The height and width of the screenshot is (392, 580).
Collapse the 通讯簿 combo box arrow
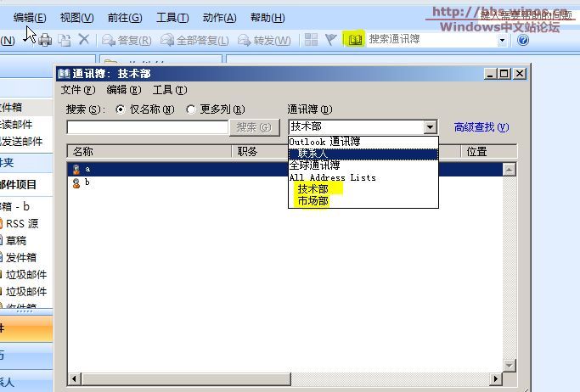[x=431, y=127]
